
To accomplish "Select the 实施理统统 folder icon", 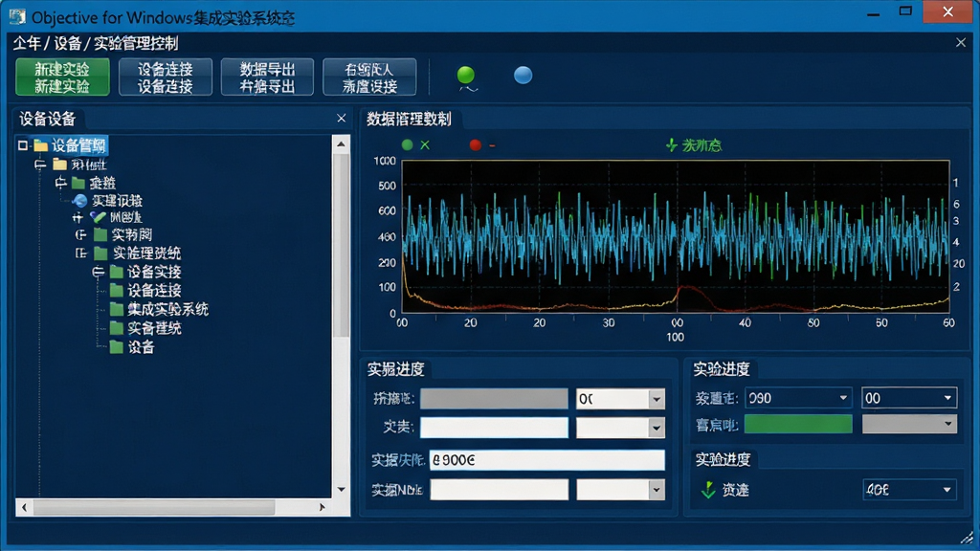I will (x=100, y=253).
